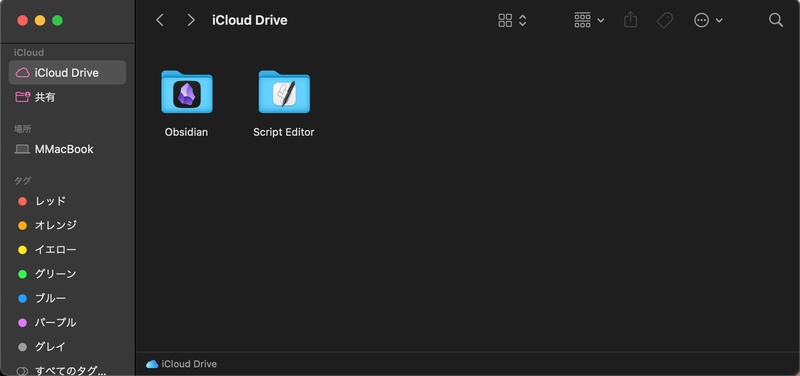Select iCloud Drive in the sidebar
Screen dimensions: 800x376
67,72
